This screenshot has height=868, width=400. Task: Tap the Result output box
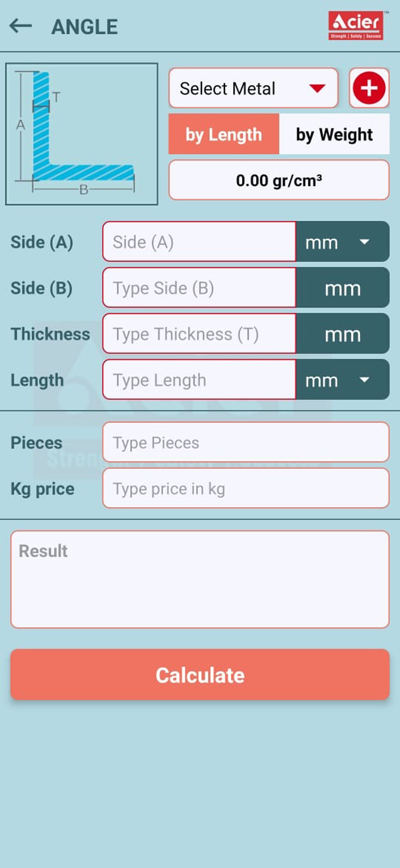[x=200, y=579]
